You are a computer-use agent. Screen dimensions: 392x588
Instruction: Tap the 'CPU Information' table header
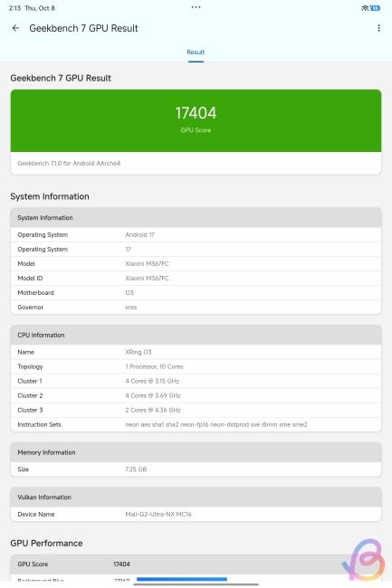click(196, 335)
